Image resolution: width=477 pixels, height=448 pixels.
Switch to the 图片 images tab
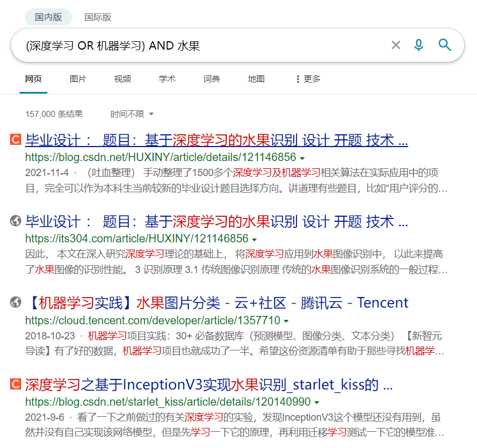point(78,79)
